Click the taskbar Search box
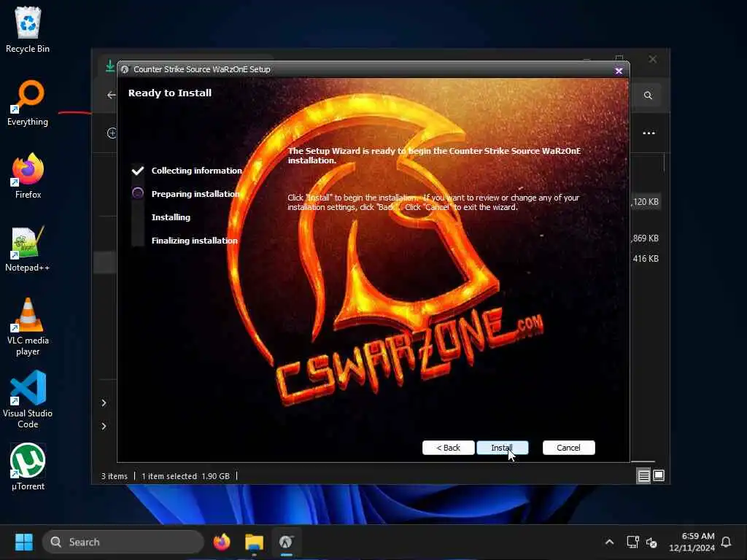The width and height of the screenshot is (747, 560). (123, 542)
